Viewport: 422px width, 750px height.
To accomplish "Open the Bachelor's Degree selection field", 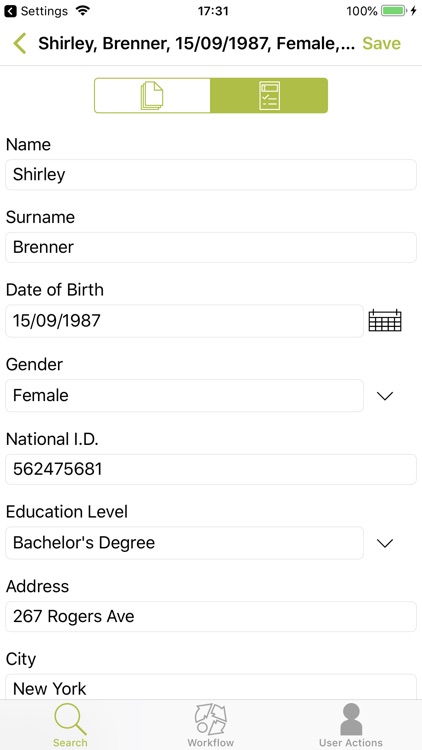I will pyautogui.click(x=184, y=543).
